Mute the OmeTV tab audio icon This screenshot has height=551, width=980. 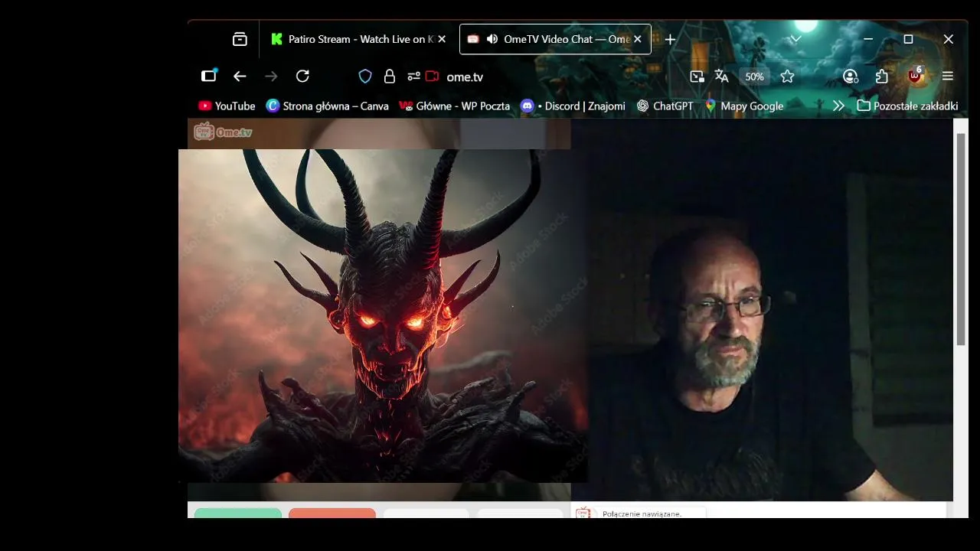click(492, 39)
